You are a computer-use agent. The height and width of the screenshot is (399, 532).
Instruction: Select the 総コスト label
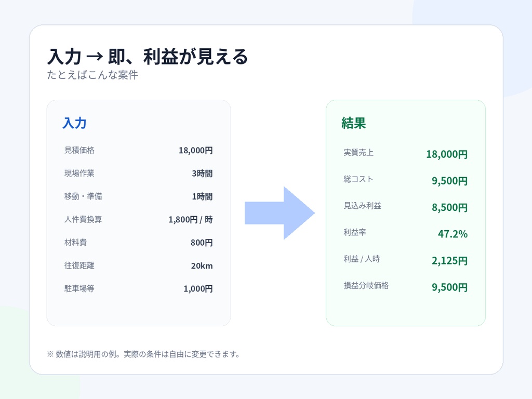358,179
